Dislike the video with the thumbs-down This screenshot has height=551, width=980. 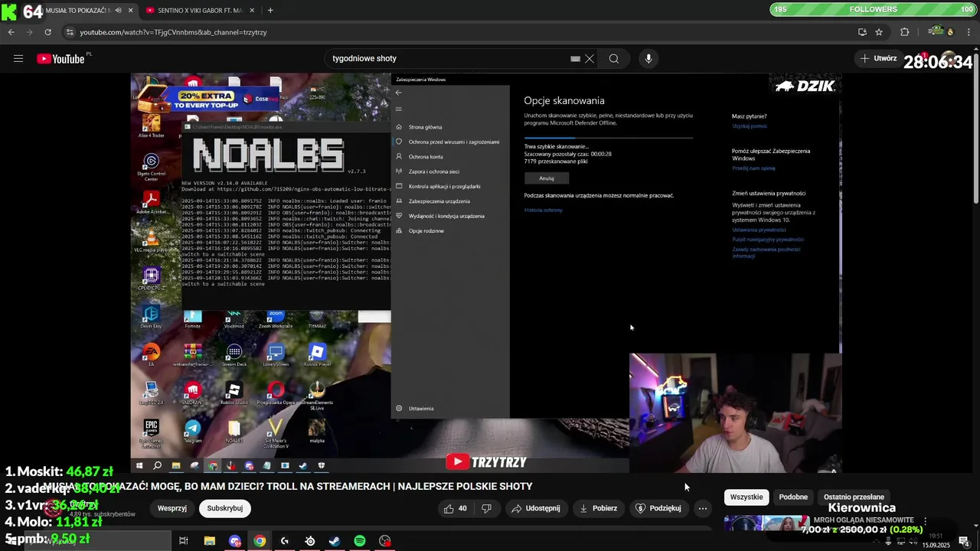pos(486,508)
